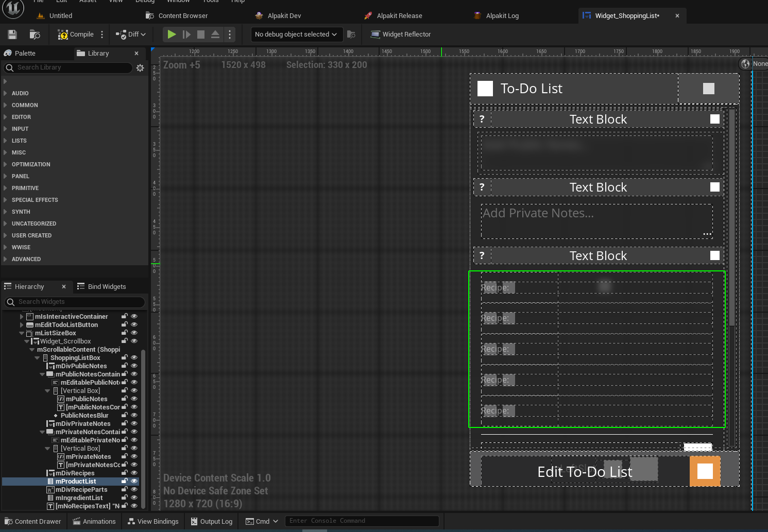
Task: Click the Stop playback icon
Action: pyautogui.click(x=201, y=35)
